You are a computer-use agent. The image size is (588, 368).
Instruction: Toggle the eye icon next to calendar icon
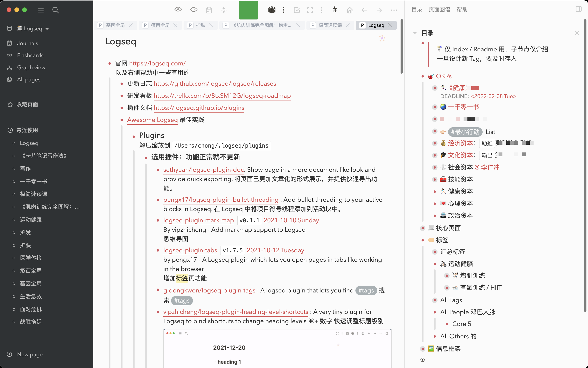click(194, 10)
